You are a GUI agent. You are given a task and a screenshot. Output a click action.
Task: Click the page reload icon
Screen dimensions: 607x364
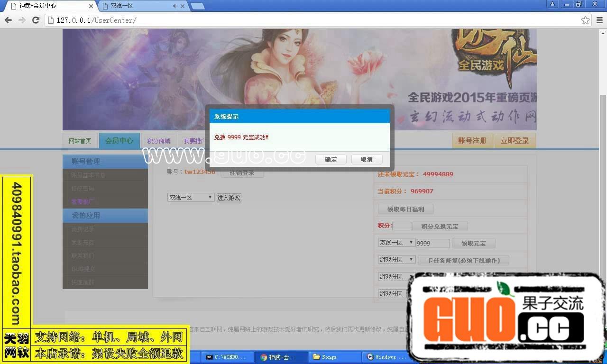click(36, 20)
